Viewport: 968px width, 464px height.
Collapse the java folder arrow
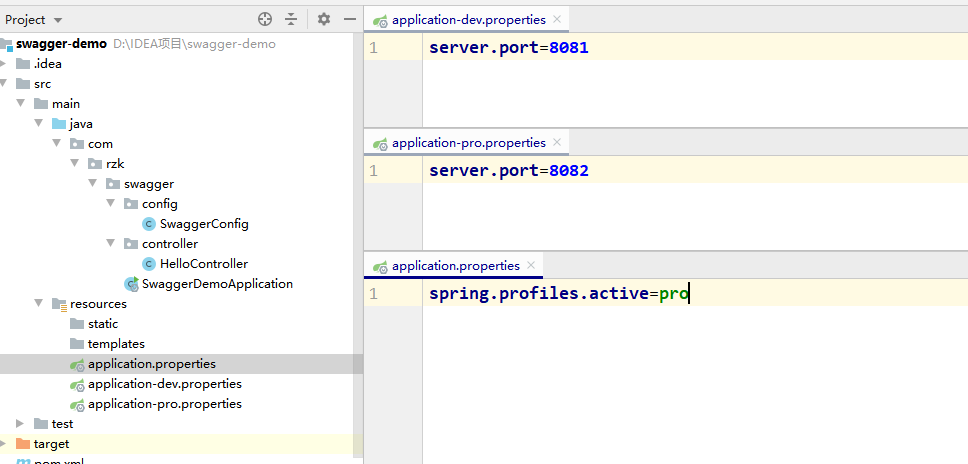point(38,123)
